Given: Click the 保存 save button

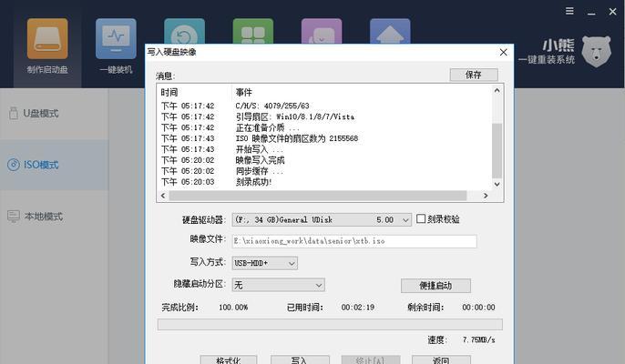Looking at the screenshot, I should 474,75.
